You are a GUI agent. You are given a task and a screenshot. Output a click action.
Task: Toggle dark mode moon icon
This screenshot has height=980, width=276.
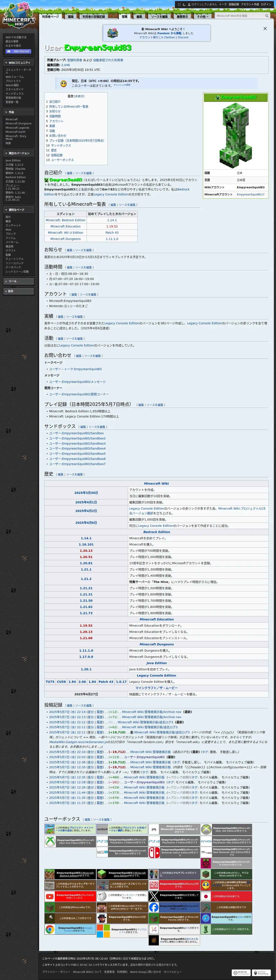pos(184,4)
